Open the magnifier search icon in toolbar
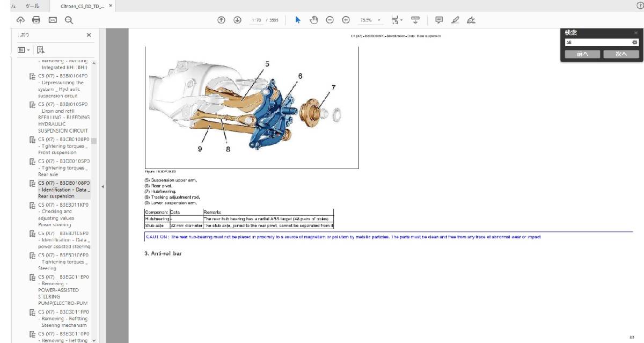This screenshot has height=343, width=644. coord(69,20)
